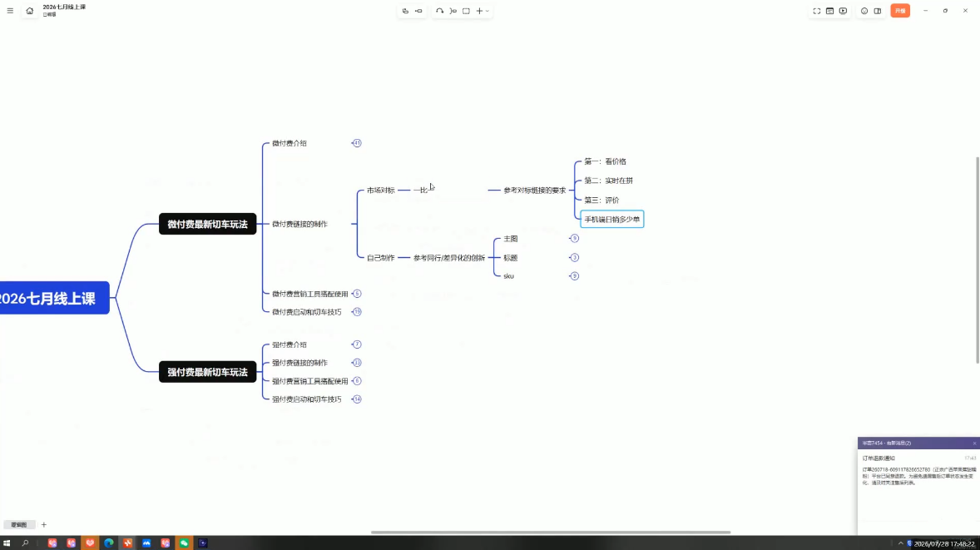Image resolution: width=980 pixels, height=550 pixels.
Task: Select the highlighted 手机端日销多少单 node
Action: click(x=611, y=220)
